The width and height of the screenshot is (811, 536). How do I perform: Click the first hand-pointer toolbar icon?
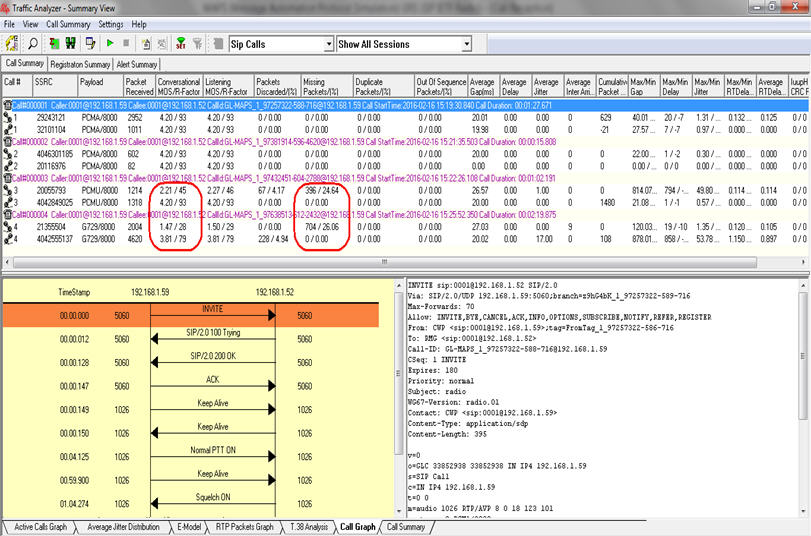(145, 44)
